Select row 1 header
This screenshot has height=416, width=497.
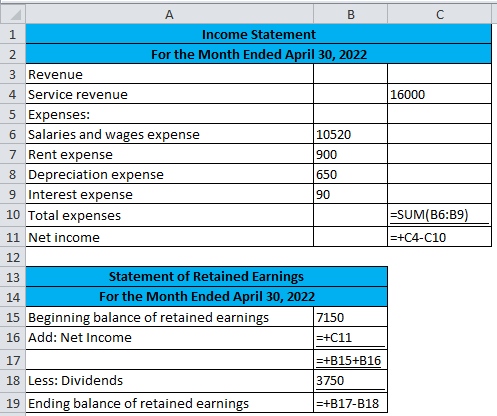coord(13,34)
